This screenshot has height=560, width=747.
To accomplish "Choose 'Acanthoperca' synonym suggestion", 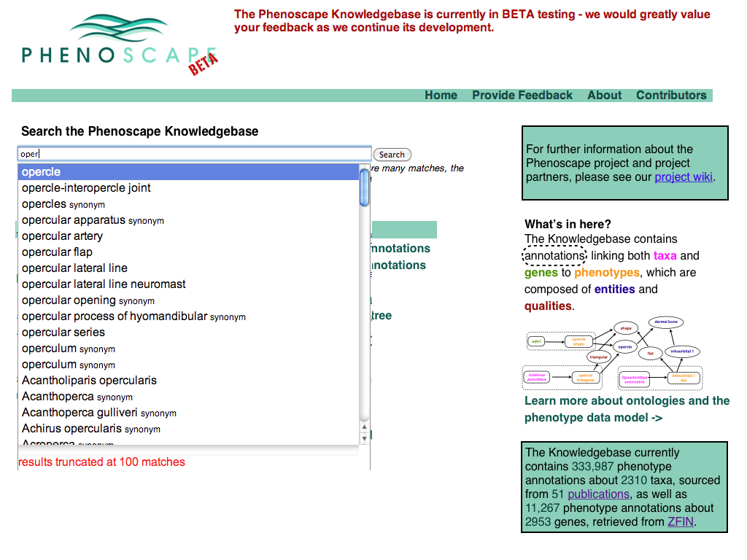I will [x=188, y=397].
